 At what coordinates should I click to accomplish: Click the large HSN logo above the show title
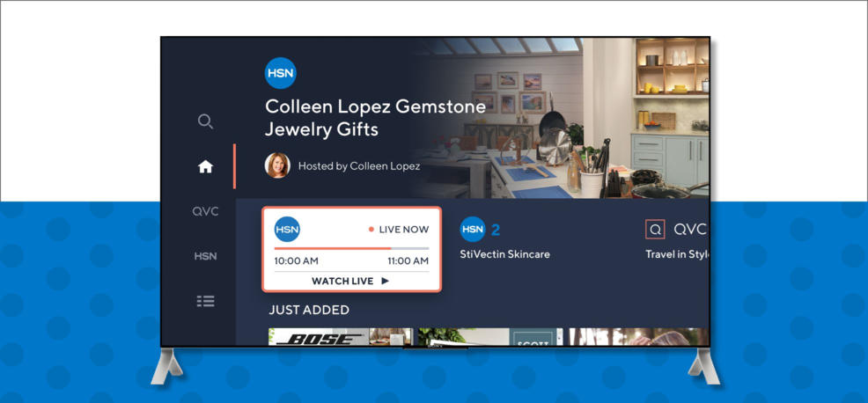click(x=281, y=73)
